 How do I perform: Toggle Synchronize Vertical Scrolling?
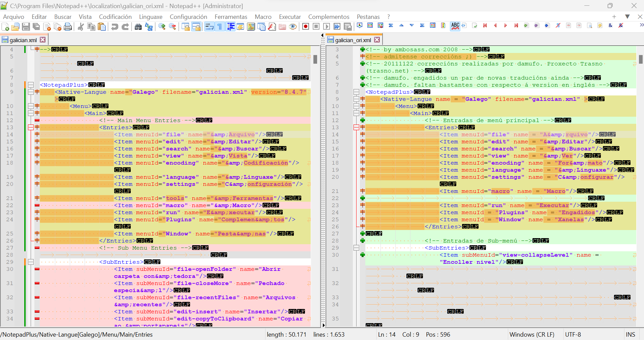pyautogui.click(x=185, y=27)
